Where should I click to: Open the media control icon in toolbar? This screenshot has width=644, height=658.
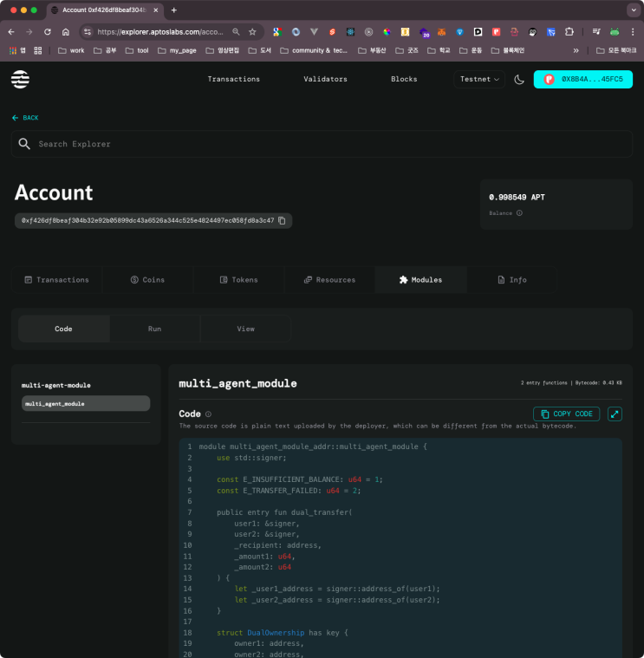tap(596, 32)
